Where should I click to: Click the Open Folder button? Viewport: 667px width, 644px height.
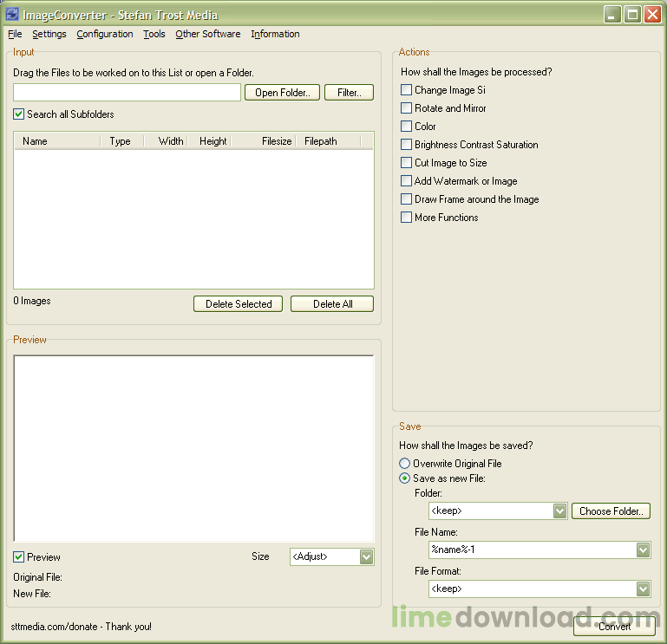click(283, 93)
